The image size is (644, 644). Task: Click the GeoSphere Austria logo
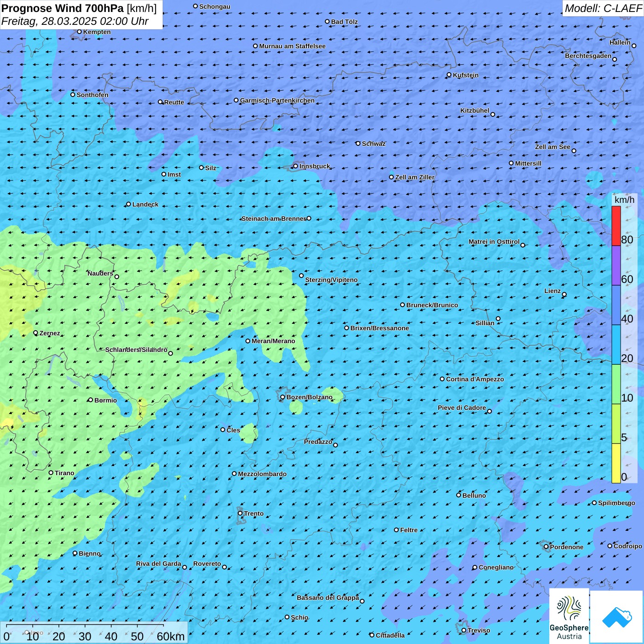point(569,615)
